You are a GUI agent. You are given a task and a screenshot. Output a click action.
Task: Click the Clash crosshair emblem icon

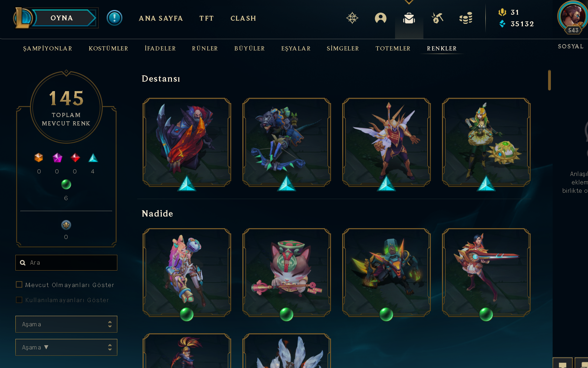click(352, 18)
